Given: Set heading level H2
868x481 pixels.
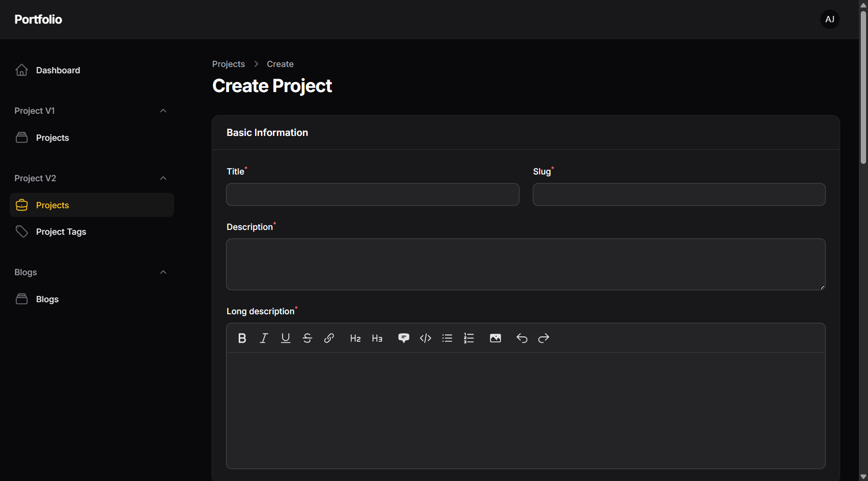Looking at the screenshot, I should (355, 338).
